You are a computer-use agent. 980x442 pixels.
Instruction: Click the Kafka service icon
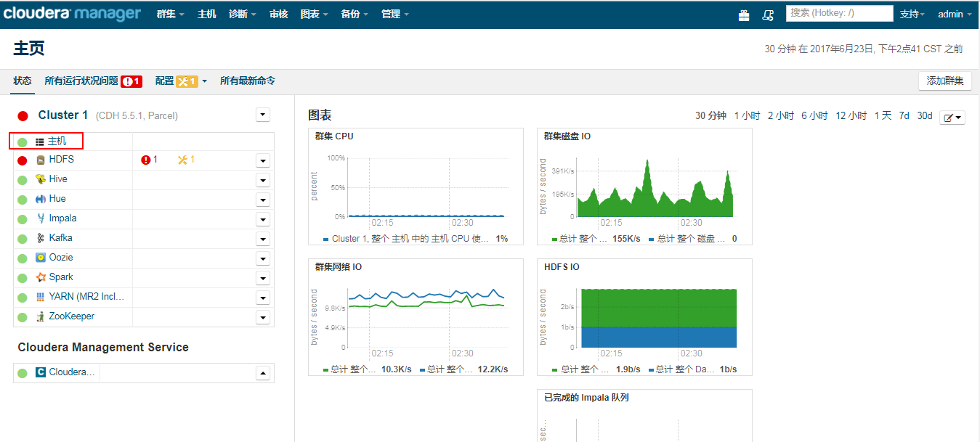point(41,238)
